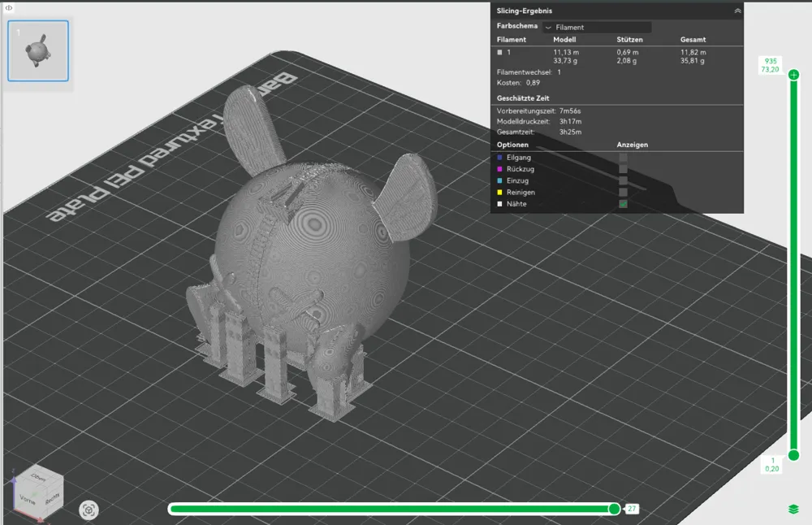Click the filament 1 gray color swatch
The image size is (812, 525).
(x=499, y=52)
